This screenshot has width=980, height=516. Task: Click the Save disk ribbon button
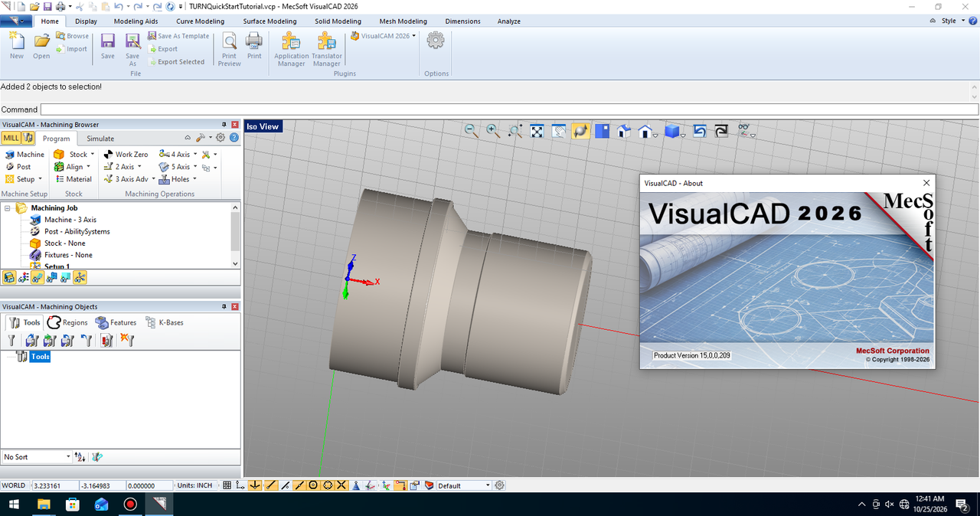(x=108, y=46)
